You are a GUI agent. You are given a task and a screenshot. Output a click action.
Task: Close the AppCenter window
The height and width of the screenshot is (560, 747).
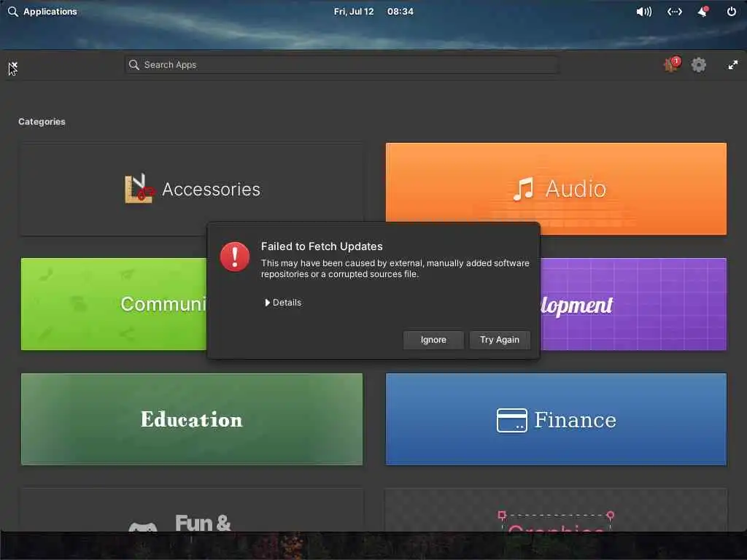tap(13, 66)
